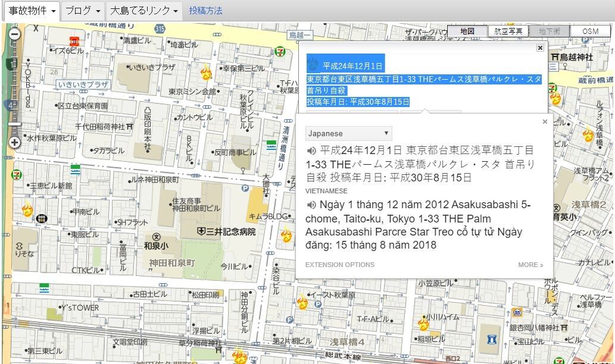Click the black round icon near 甲南ビル

pos(42,219)
